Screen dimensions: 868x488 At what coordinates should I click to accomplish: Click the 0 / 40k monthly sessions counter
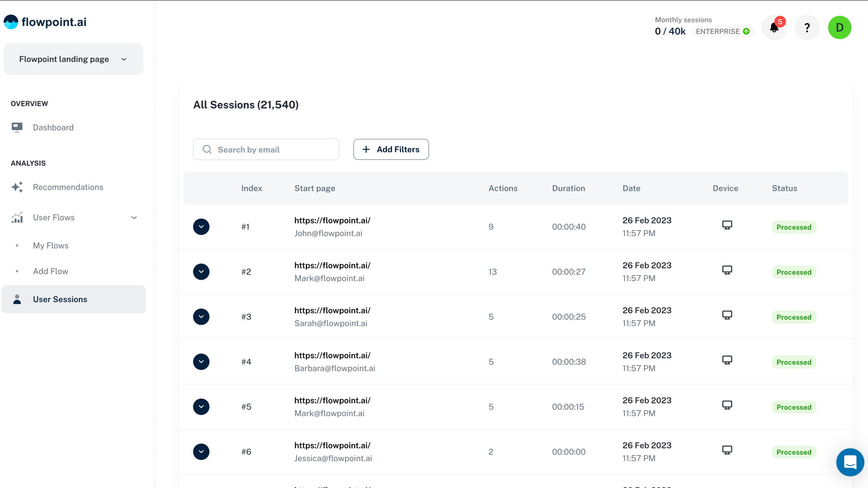click(x=670, y=31)
